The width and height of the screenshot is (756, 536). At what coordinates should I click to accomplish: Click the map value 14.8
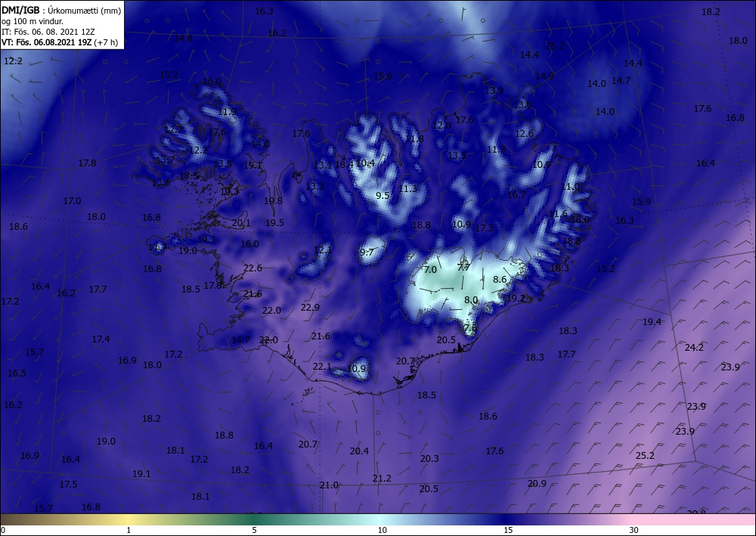point(183,38)
